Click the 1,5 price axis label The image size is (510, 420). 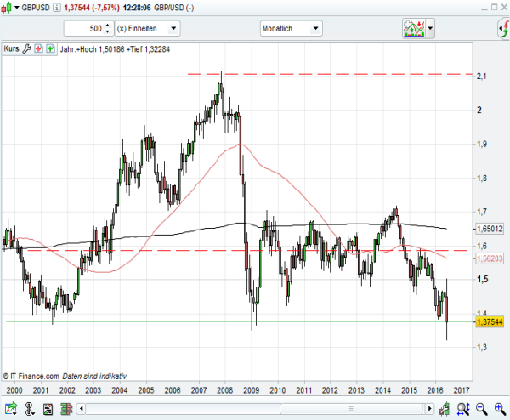pos(482,280)
